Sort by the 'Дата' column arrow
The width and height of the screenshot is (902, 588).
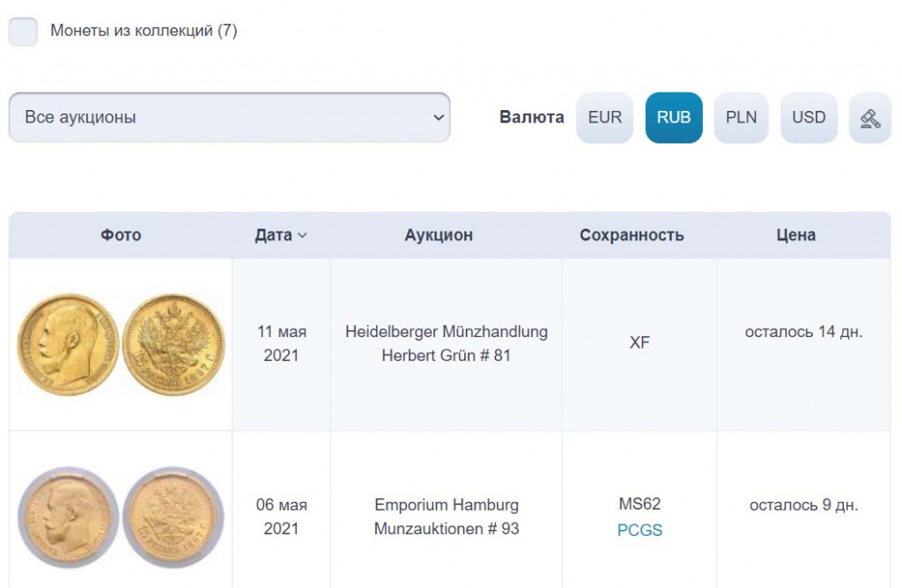302,236
